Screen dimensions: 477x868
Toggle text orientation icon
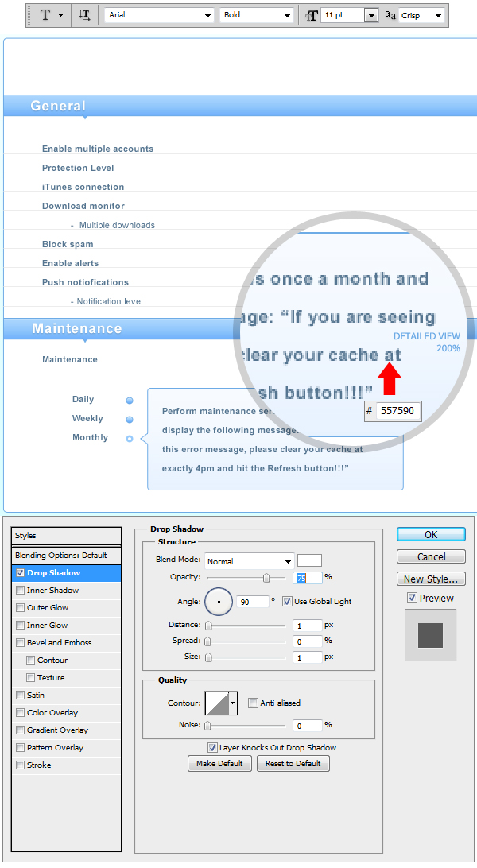click(85, 15)
